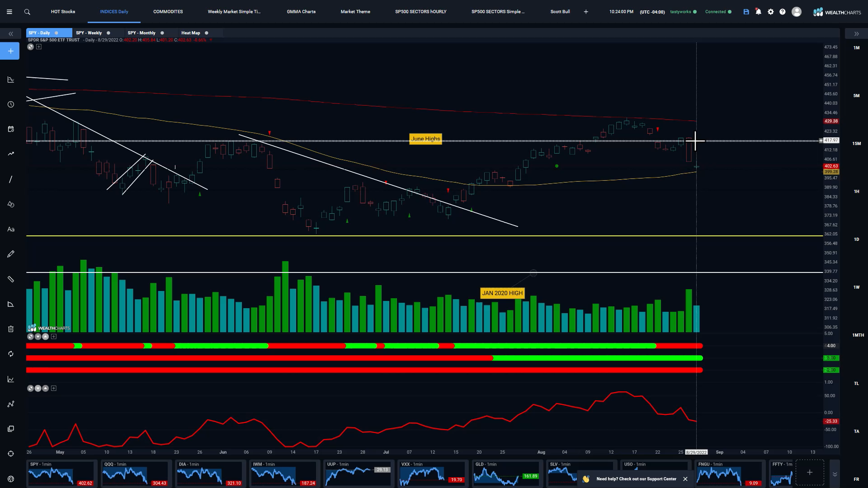Viewport: 868px width, 488px height.
Task: Select the angle measurement tool in sidebar
Action: click(x=11, y=304)
